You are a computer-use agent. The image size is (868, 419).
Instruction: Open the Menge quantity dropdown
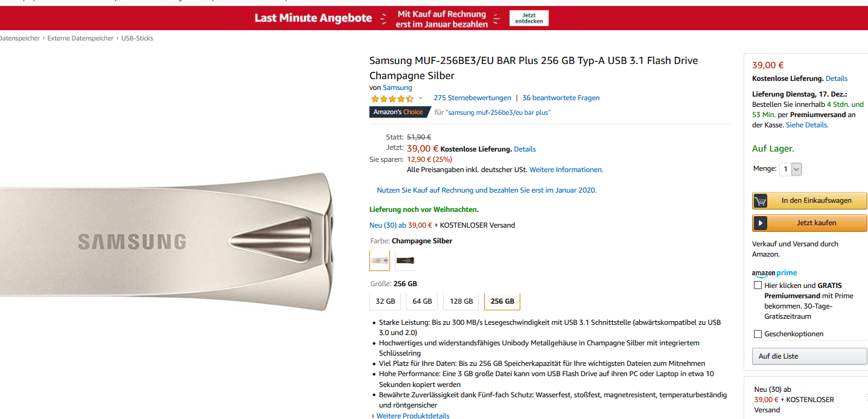point(791,170)
